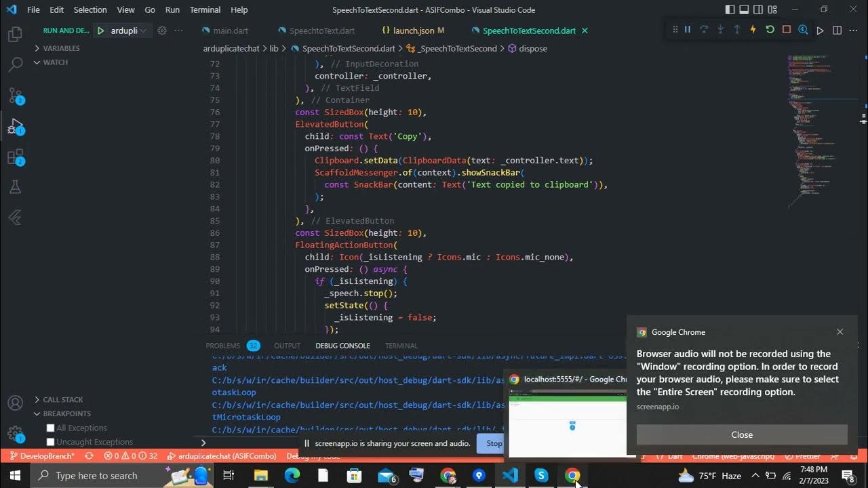Click DevelopBranch in status bar
The image size is (868, 488).
(x=42, y=456)
